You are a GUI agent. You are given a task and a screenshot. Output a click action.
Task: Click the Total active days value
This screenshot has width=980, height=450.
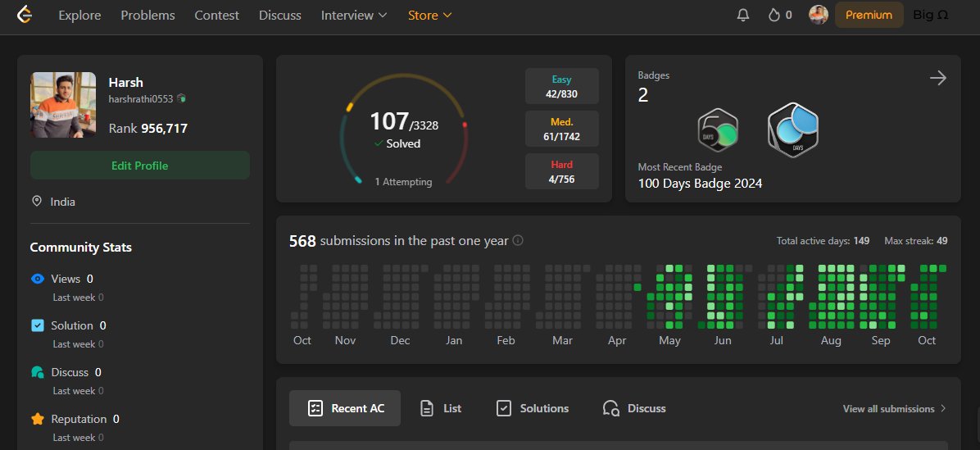coord(861,241)
